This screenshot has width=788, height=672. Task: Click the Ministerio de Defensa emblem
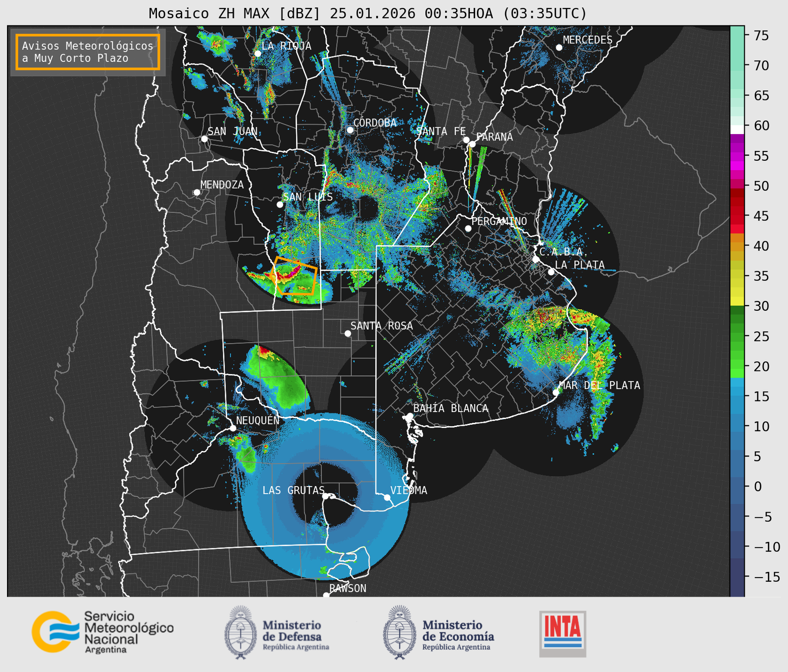[241, 632]
